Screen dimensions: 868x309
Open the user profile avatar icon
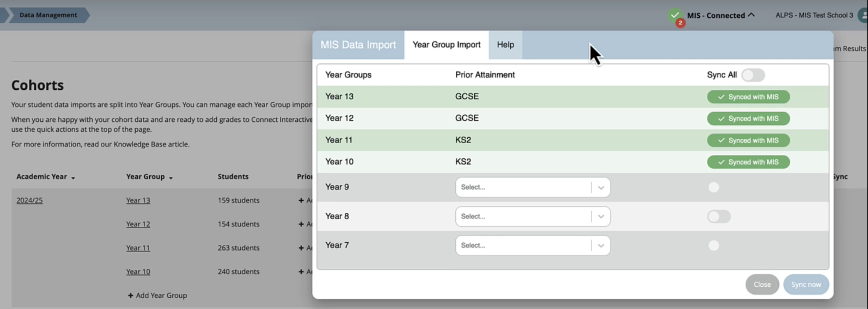click(864, 15)
